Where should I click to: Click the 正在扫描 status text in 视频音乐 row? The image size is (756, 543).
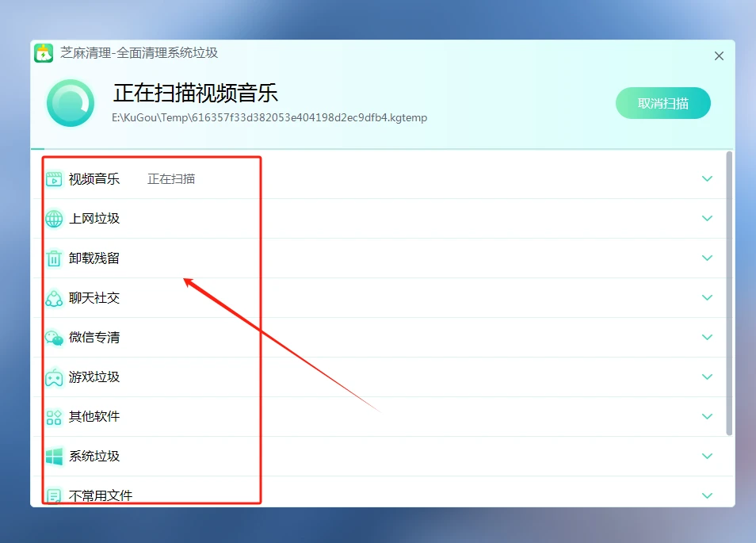click(171, 179)
